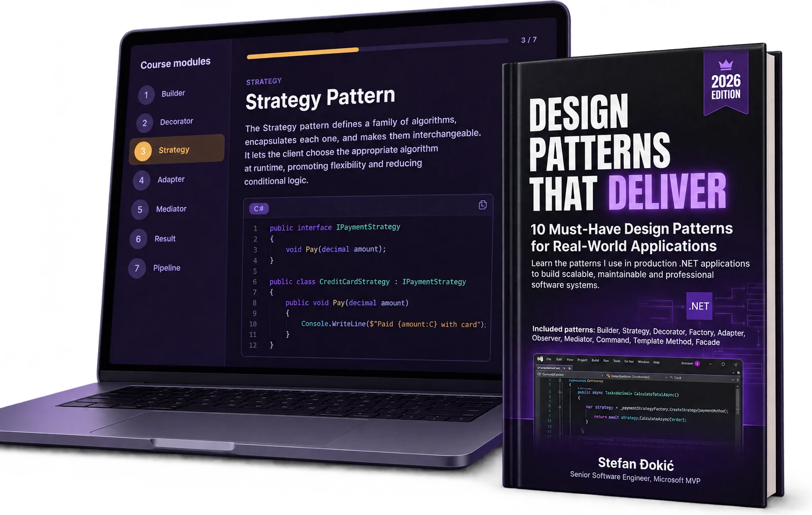
Task: Click the small "STRATEGY" label above heading
Action: point(264,81)
